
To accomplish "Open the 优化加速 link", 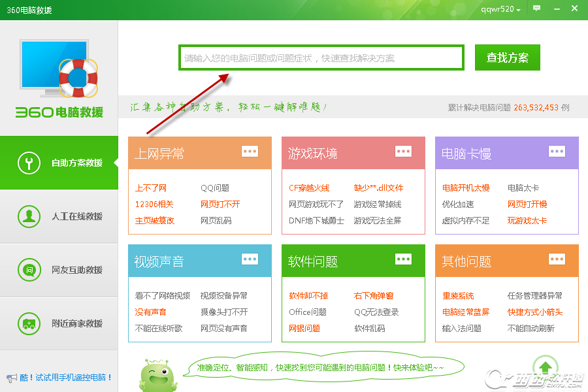I will [458, 204].
